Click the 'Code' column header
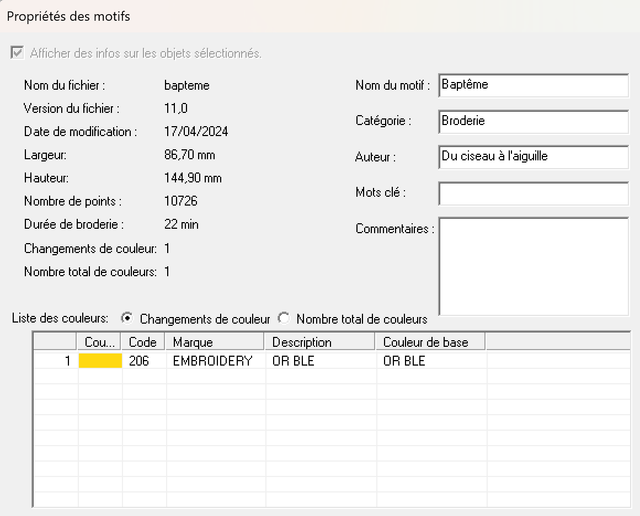The width and height of the screenshot is (640, 516). pyautogui.click(x=144, y=342)
